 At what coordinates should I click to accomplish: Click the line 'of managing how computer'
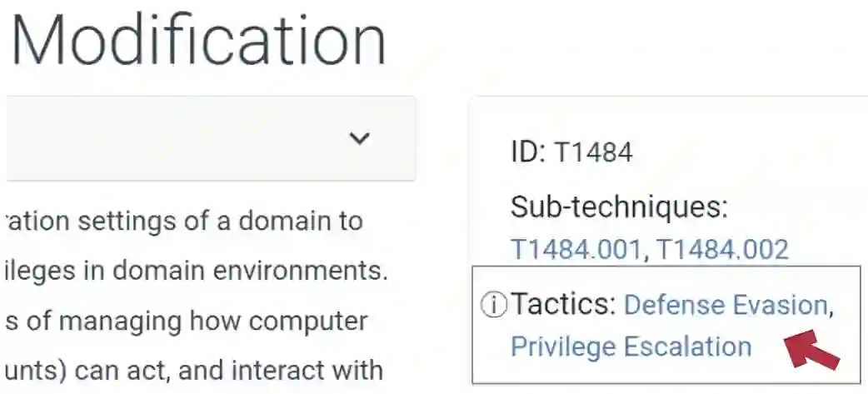click(x=187, y=321)
